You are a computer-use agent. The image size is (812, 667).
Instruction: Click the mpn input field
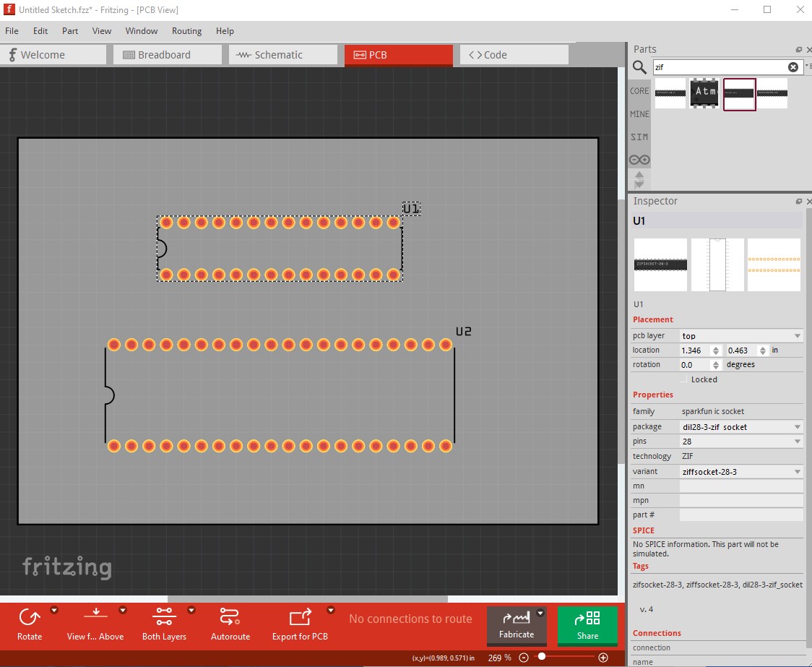pyautogui.click(x=741, y=500)
